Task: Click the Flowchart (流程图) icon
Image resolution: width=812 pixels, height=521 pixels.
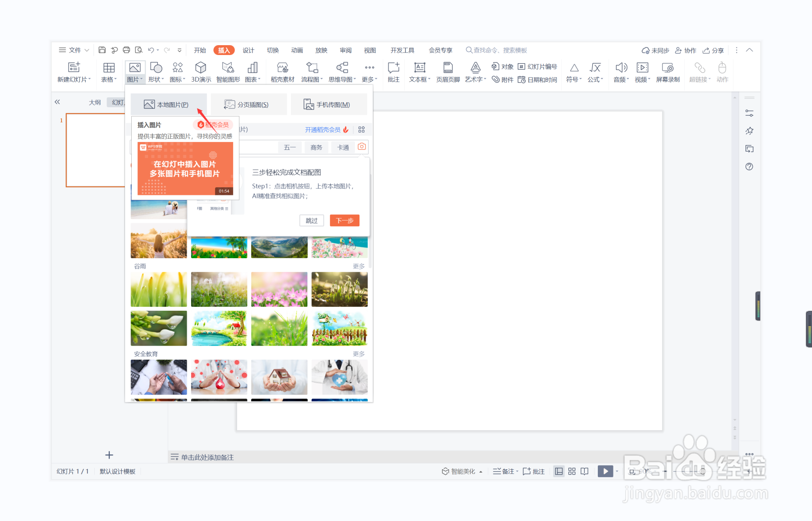Action: (x=312, y=67)
